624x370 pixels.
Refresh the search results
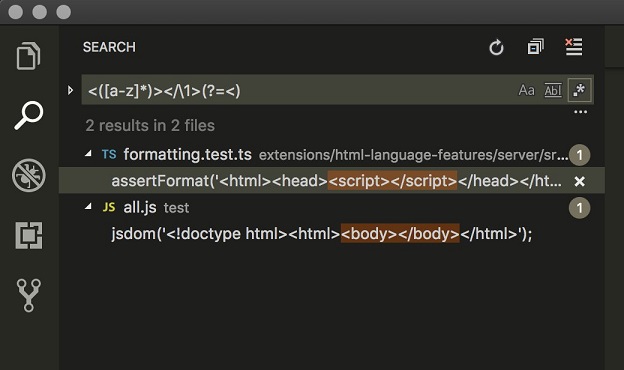click(x=496, y=47)
